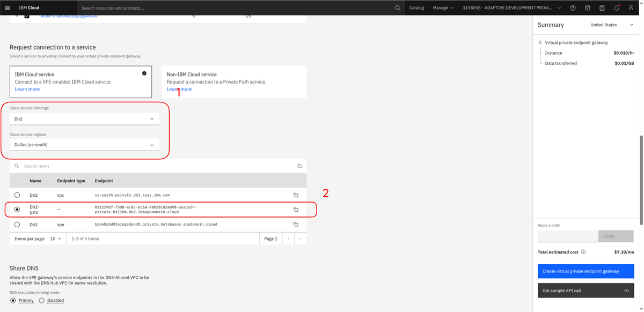This screenshot has width=644, height=312.
Task: Click the Name column header
Action: coord(35,181)
